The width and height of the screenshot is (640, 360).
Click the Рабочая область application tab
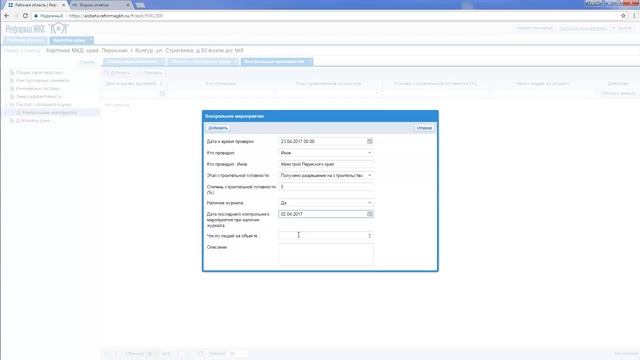pos(25,40)
